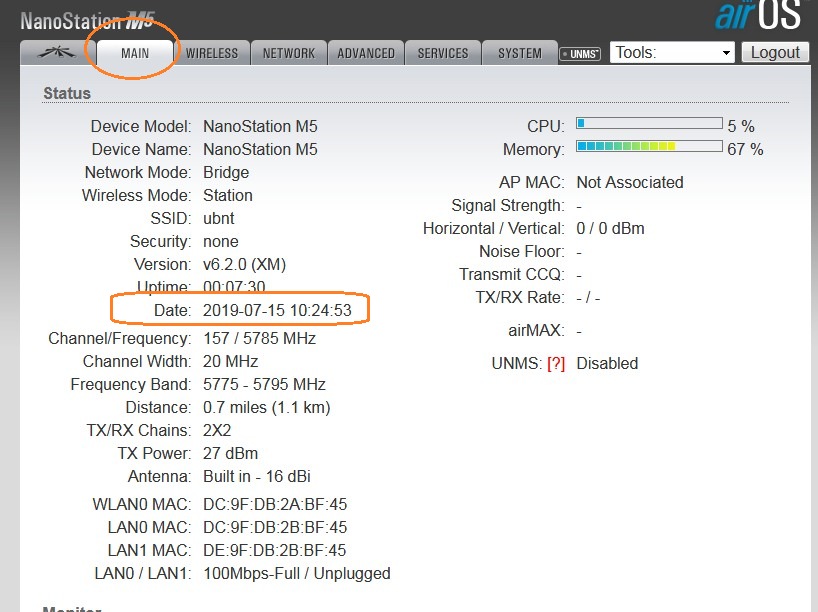Select the Wireless Mode value Station
The image size is (818, 612).
pyautogui.click(x=228, y=195)
